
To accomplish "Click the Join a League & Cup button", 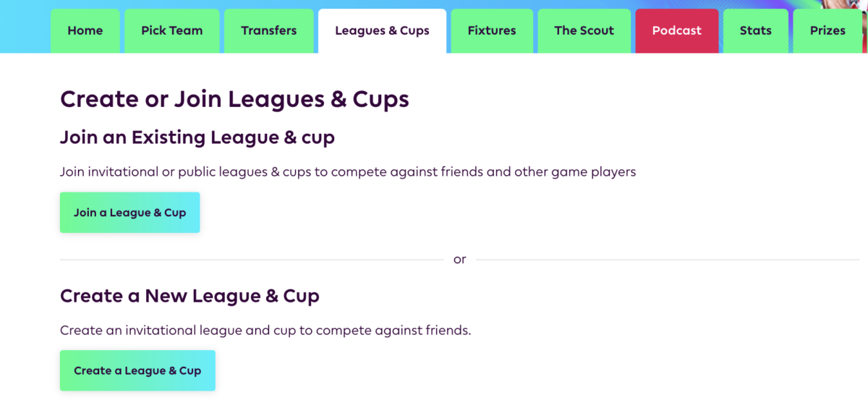I will 130,213.
